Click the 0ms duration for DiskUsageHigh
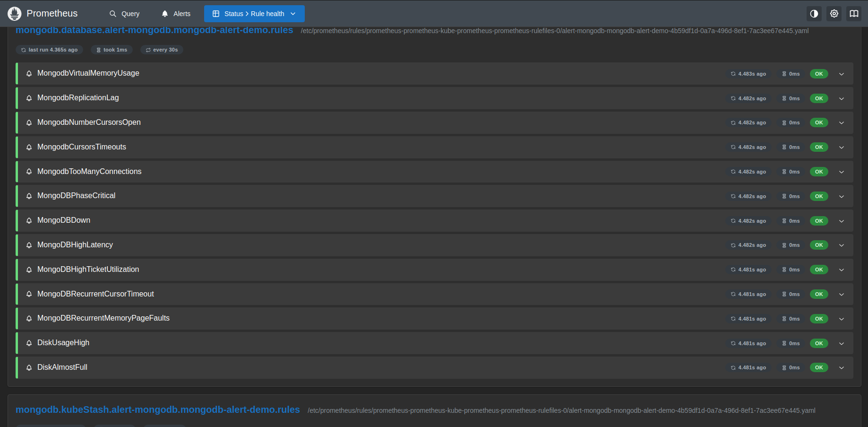The image size is (868, 427). (x=791, y=343)
